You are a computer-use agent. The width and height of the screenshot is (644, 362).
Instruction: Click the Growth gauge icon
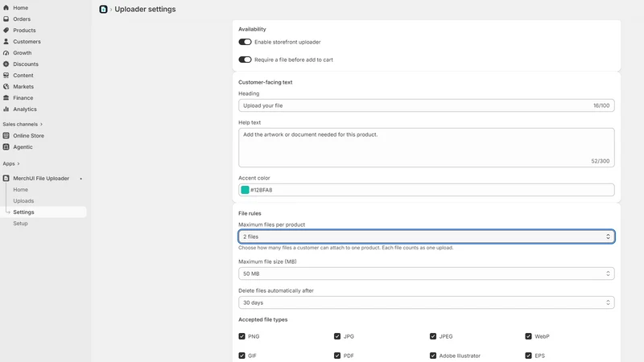(6, 53)
